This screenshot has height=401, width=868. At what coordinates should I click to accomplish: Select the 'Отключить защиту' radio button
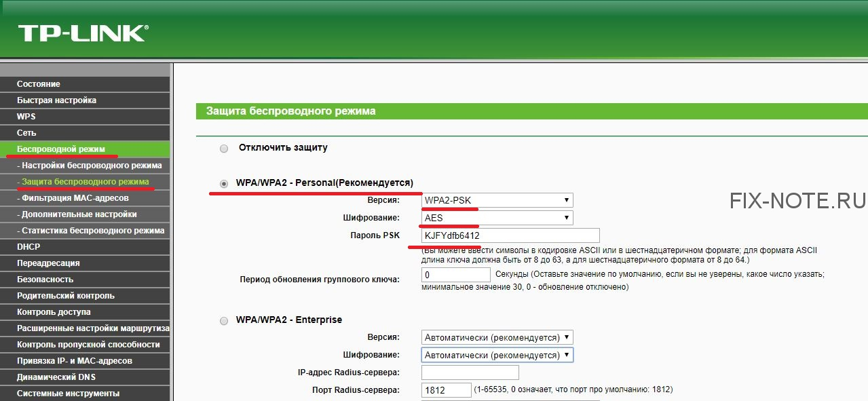coord(224,149)
